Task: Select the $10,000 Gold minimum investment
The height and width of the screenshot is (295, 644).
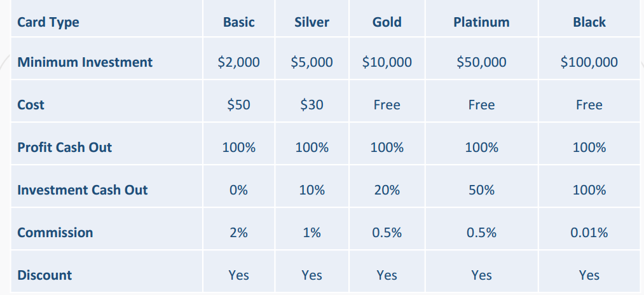Action: coord(387,62)
